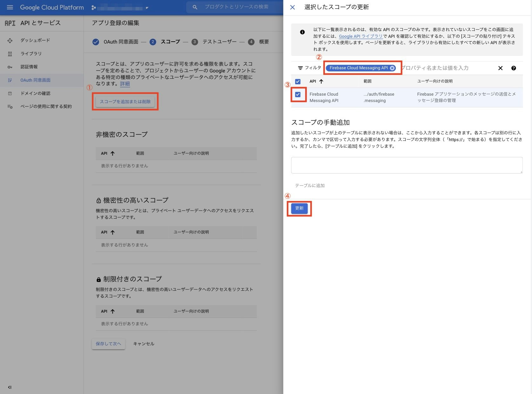Go to the OAuth 同意画面 step

tap(116, 42)
